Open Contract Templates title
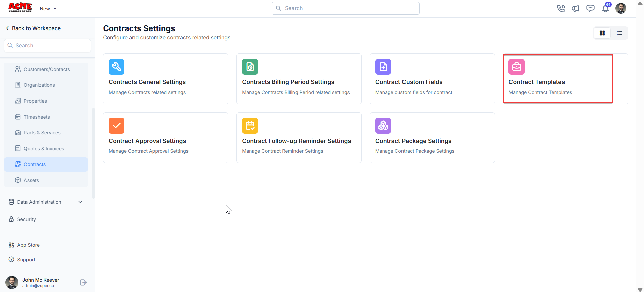 coord(537,82)
